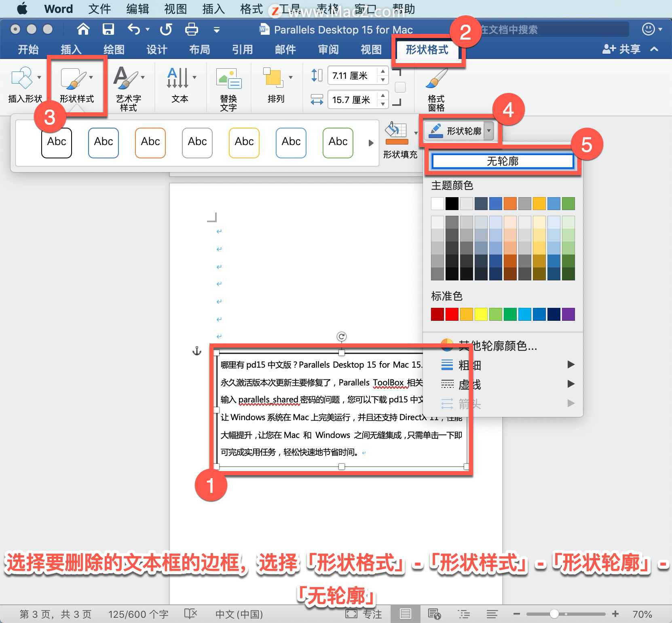The image size is (672, 623).
Task: Switch to the 邮件 ribbon tab
Action: 285,49
